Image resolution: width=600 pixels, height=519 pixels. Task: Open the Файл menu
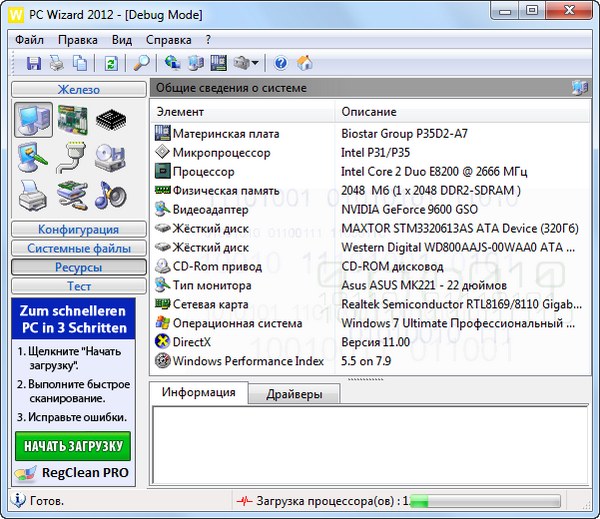[30, 40]
